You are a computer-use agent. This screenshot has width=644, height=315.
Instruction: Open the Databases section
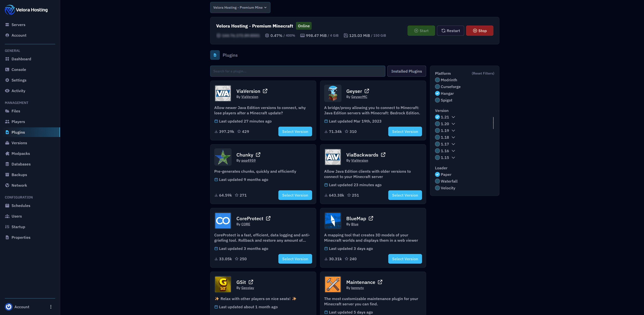tap(21, 164)
